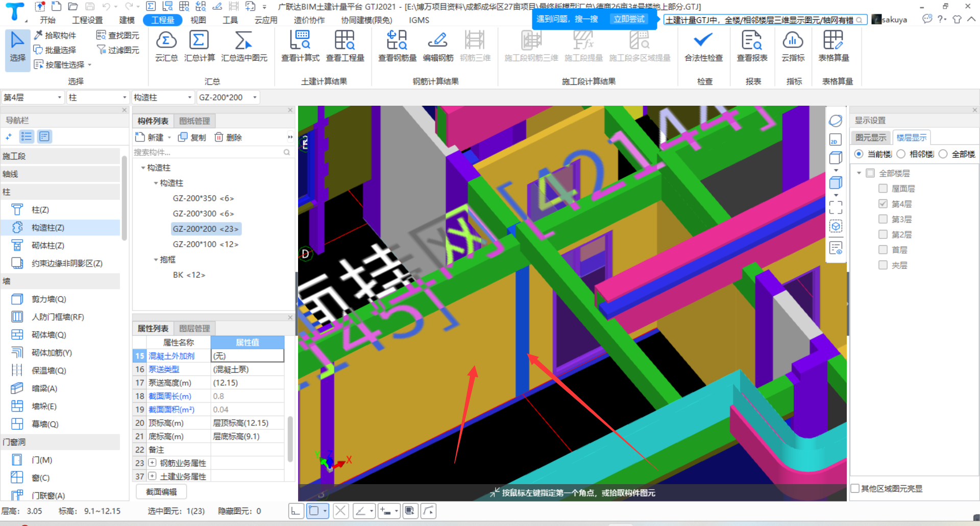Open 查看计算式 calculation formula viewer
This screenshot has height=526, width=980.
point(300,46)
